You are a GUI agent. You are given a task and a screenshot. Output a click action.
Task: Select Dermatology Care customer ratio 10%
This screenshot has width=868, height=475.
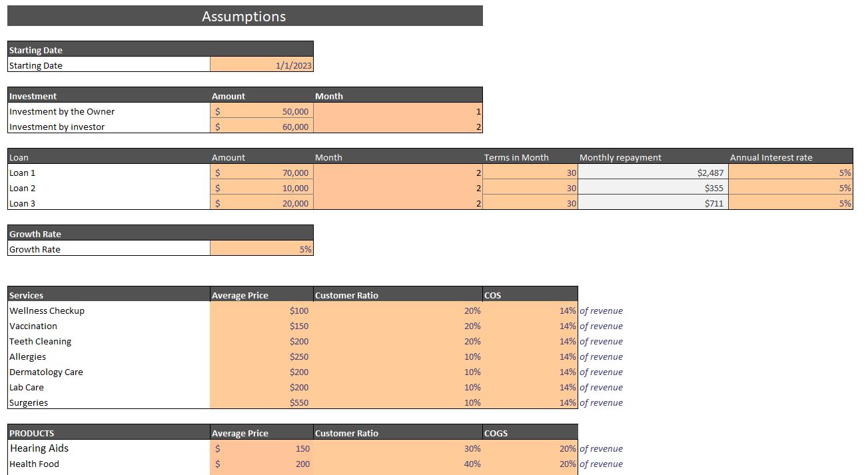coord(398,372)
